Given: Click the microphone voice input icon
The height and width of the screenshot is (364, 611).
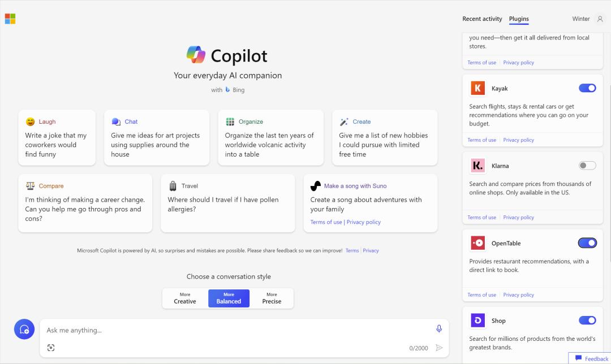Looking at the screenshot, I should click(x=439, y=329).
